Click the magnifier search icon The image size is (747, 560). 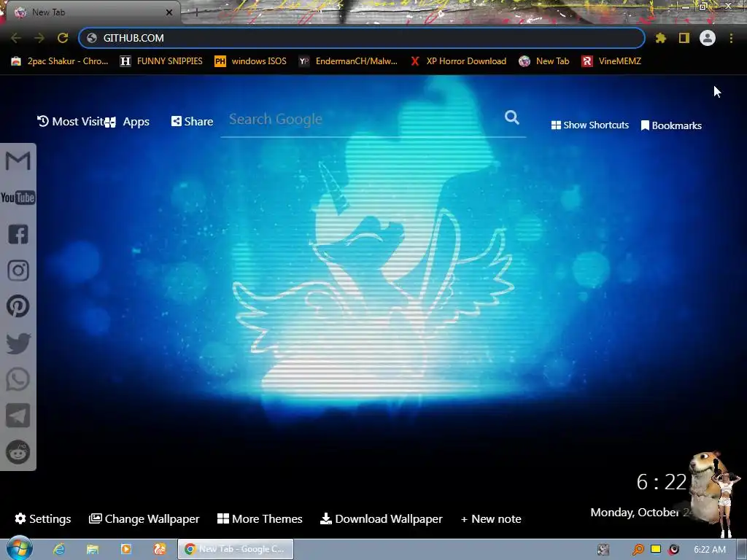tap(512, 117)
